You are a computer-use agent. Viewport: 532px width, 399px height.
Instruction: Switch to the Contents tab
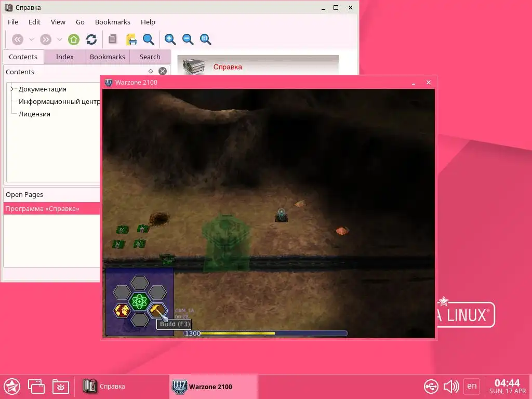point(23,57)
